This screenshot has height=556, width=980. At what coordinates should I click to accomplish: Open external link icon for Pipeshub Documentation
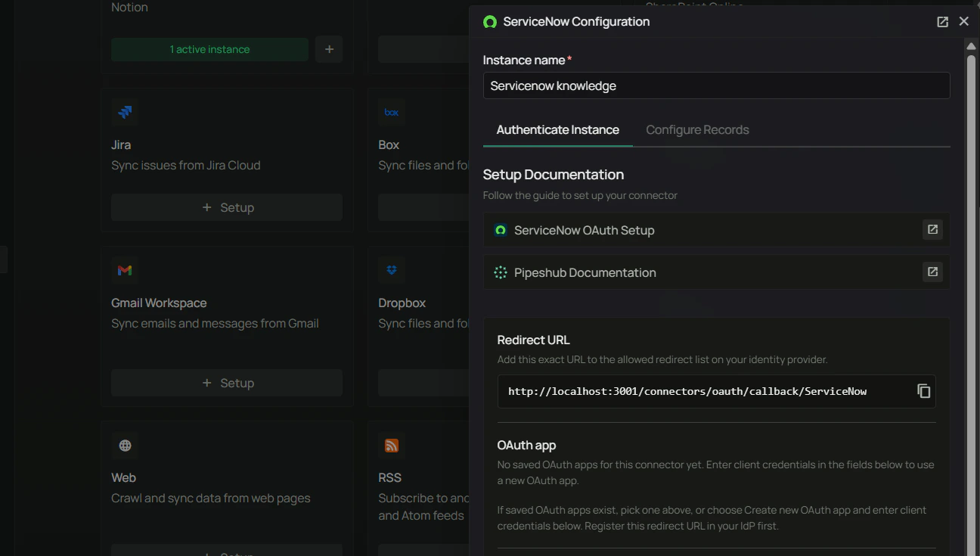[x=932, y=272]
